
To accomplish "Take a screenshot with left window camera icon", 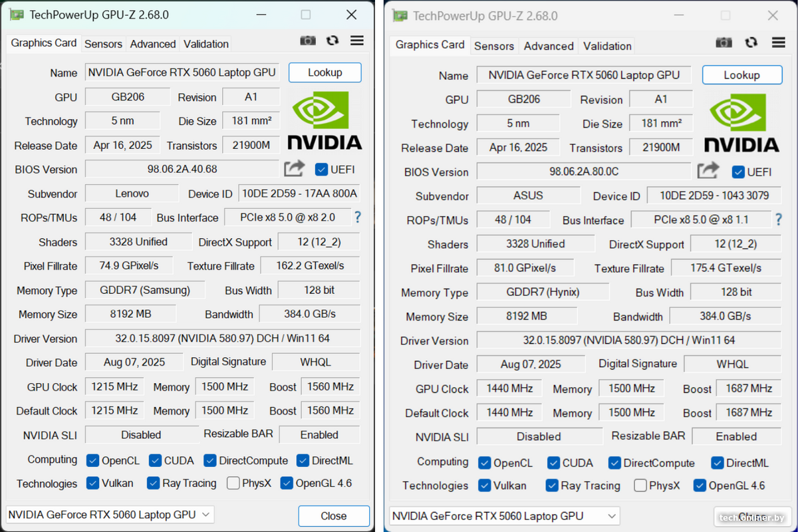I will tap(308, 41).
